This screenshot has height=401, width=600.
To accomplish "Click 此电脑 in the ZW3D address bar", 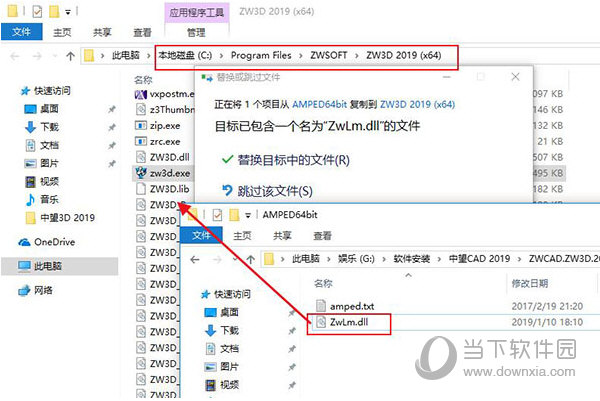I will click(126, 55).
